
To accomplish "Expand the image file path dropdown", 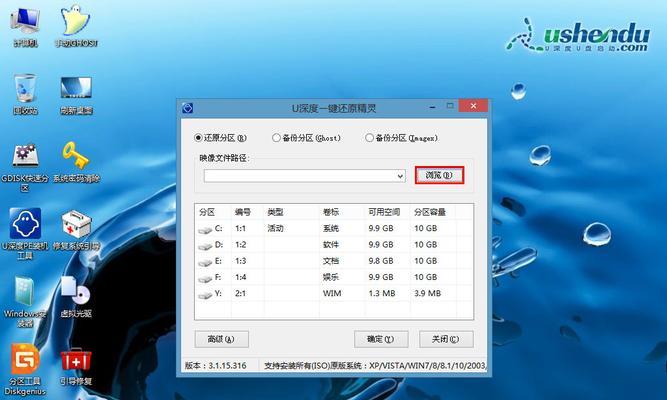I will click(x=399, y=175).
